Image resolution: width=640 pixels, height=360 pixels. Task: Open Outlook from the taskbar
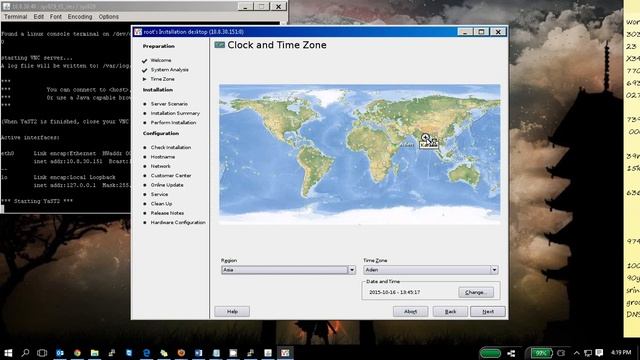60,353
